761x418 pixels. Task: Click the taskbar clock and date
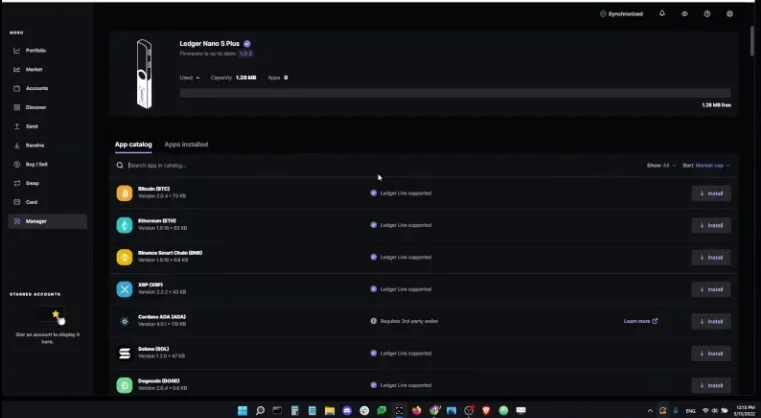click(x=744, y=411)
